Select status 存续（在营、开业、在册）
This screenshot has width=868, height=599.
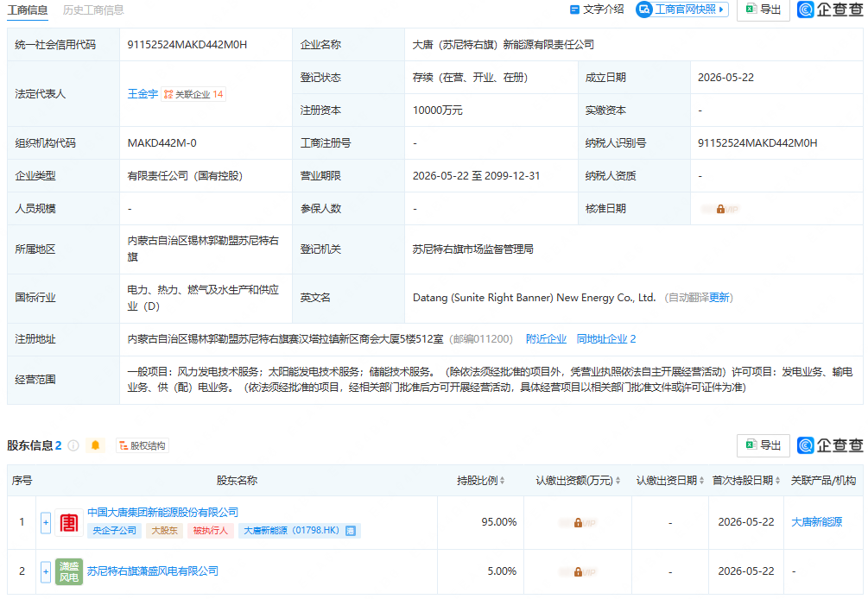(x=470, y=78)
